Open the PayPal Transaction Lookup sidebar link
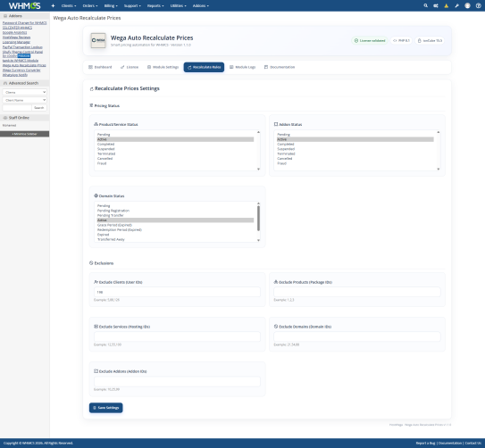This screenshot has width=485, height=448. 22,47
